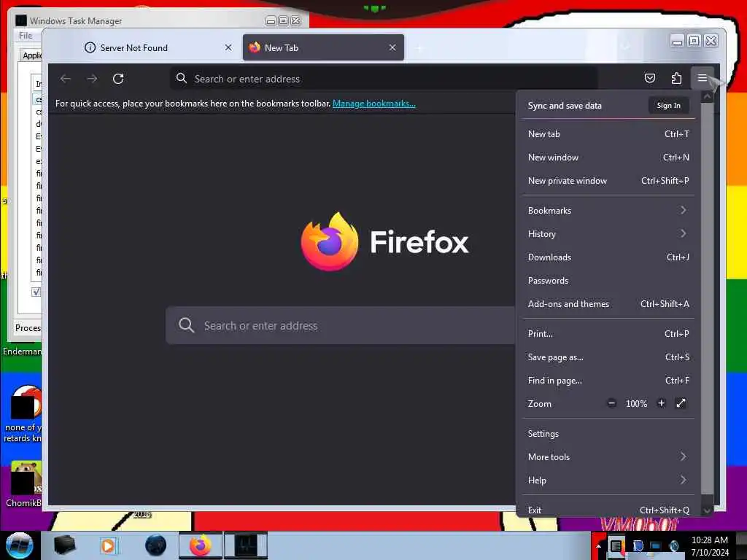
Task: Choose Save page as...
Action: [x=608, y=357]
